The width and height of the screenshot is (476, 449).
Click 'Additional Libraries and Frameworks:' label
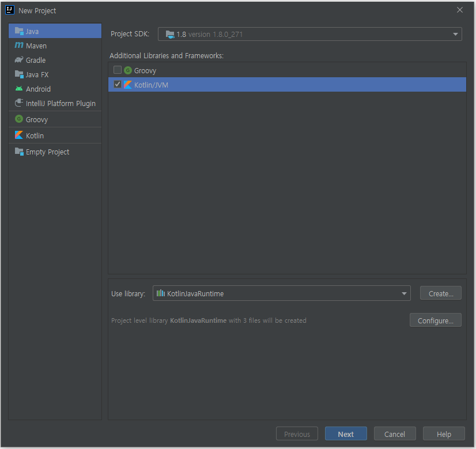(x=167, y=55)
